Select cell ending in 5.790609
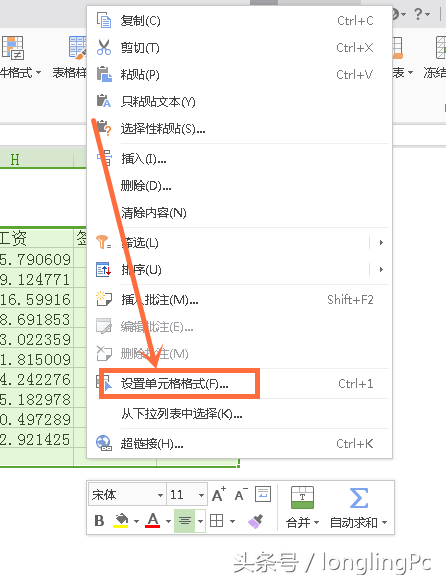The width and height of the screenshot is (446, 585). click(37, 259)
